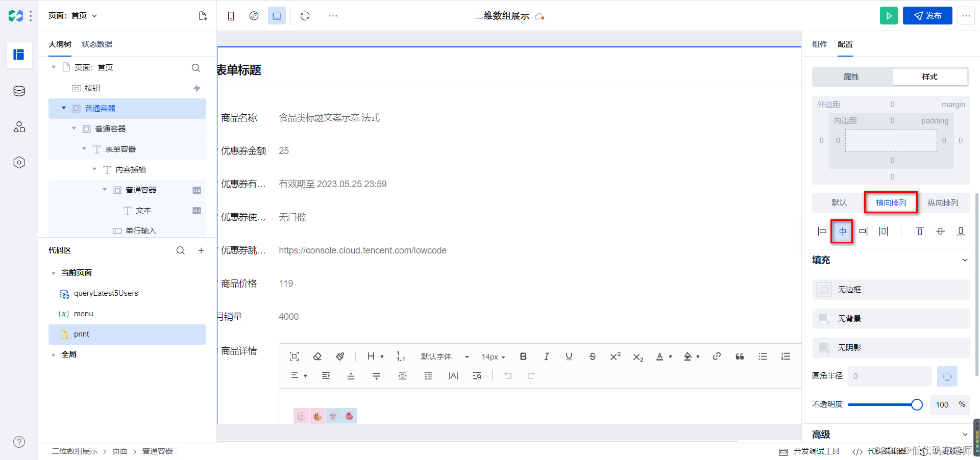Image resolution: width=980 pixels, height=460 pixels.
Task: Click the underline formatting icon
Action: click(x=569, y=356)
